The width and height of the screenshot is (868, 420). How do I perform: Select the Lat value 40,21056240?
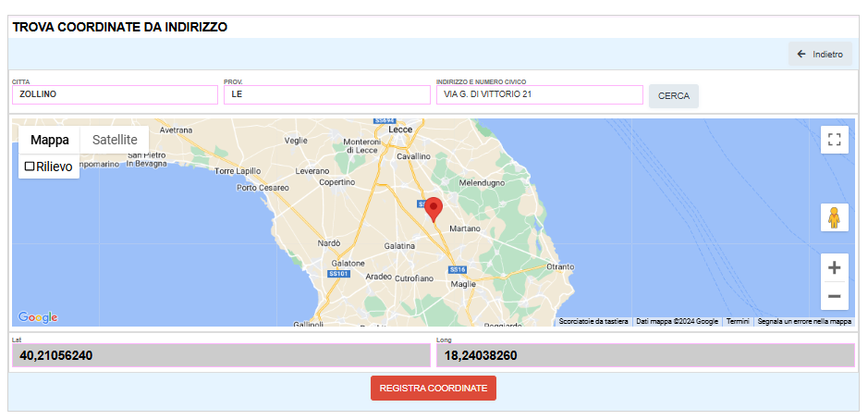222,355
